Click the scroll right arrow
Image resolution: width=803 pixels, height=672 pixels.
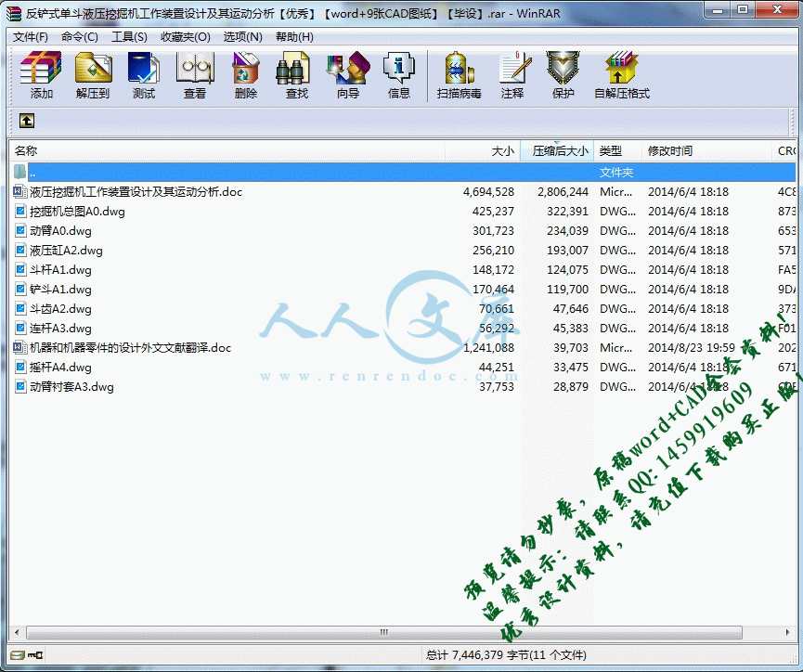pyautogui.click(x=787, y=632)
